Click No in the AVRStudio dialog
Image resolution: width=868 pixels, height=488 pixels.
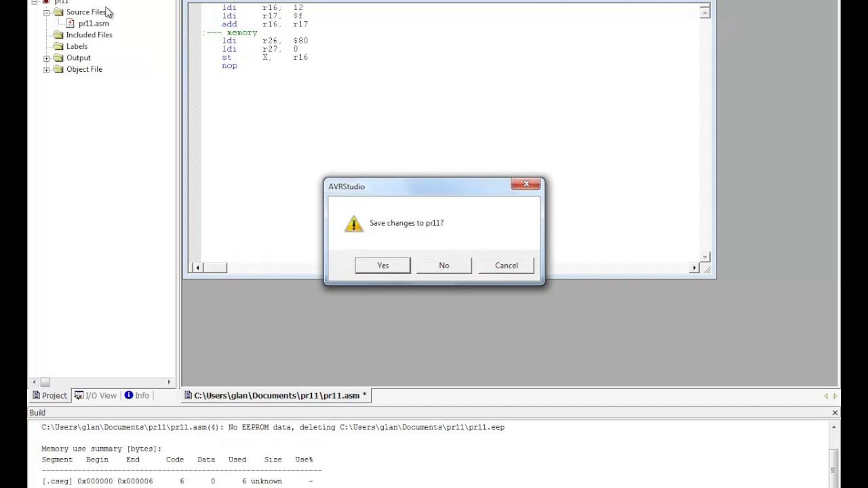click(x=444, y=266)
